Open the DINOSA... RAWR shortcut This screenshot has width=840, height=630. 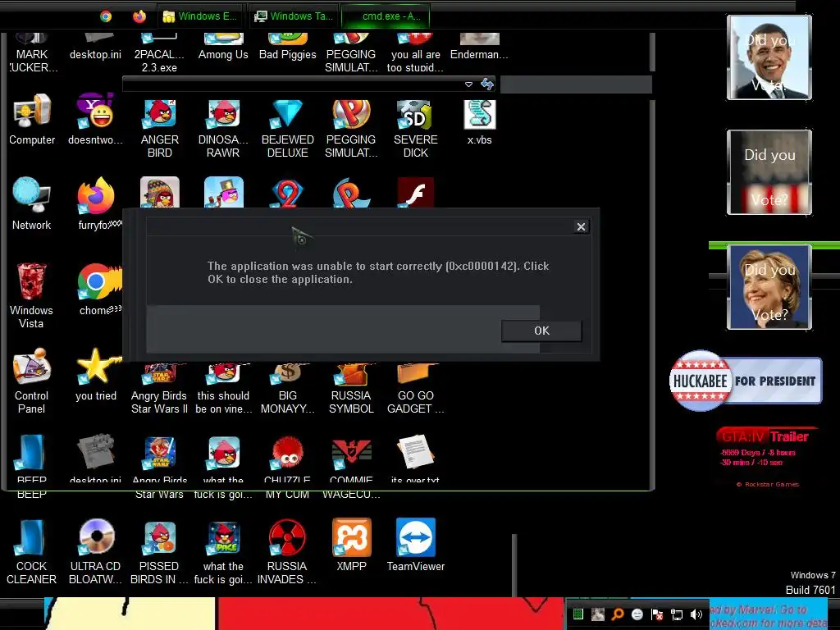coord(223,129)
